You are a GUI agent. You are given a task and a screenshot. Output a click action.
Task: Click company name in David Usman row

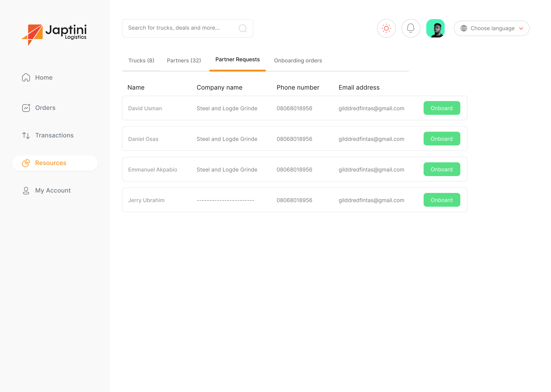coord(227,108)
